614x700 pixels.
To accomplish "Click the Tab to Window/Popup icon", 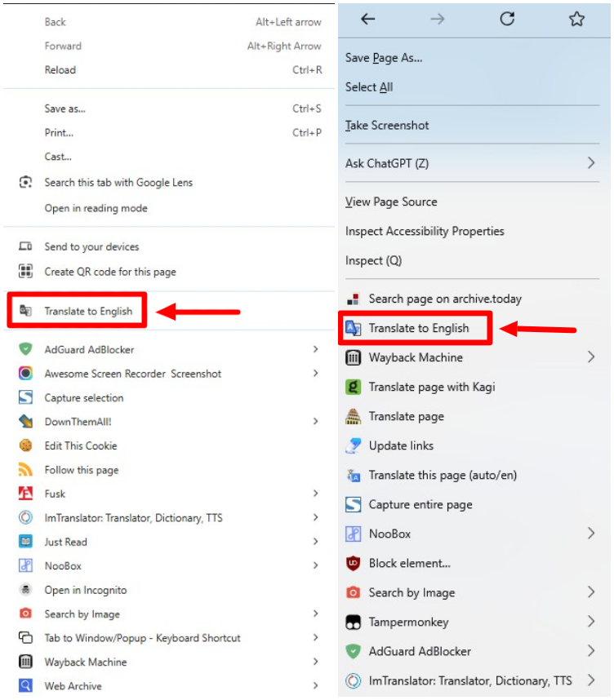I will click(25, 637).
